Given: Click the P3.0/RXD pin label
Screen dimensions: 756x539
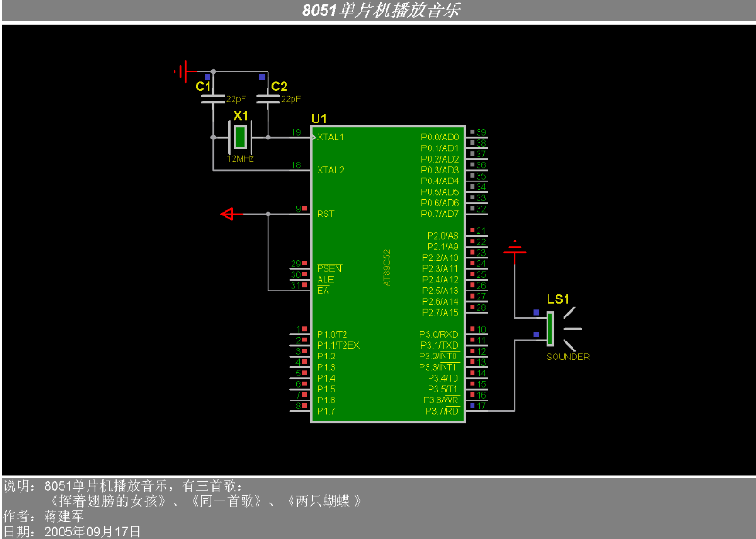Looking at the screenshot, I should tap(438, 334).
